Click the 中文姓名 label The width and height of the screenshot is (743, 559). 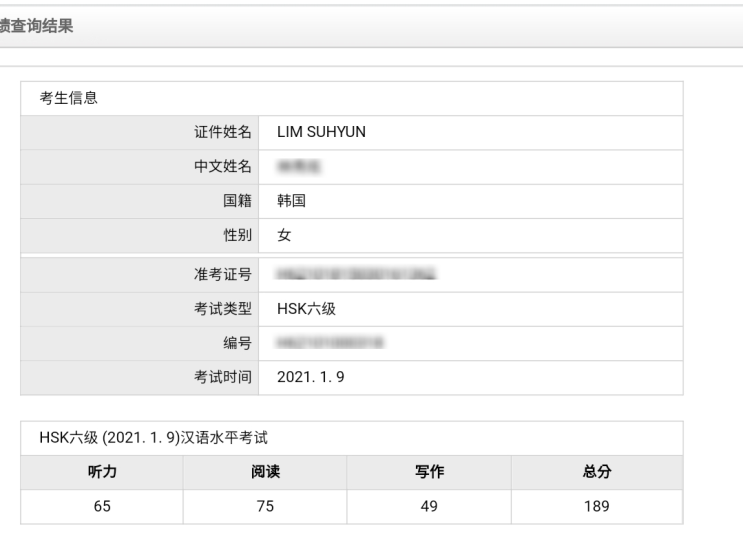click(223, 166)
